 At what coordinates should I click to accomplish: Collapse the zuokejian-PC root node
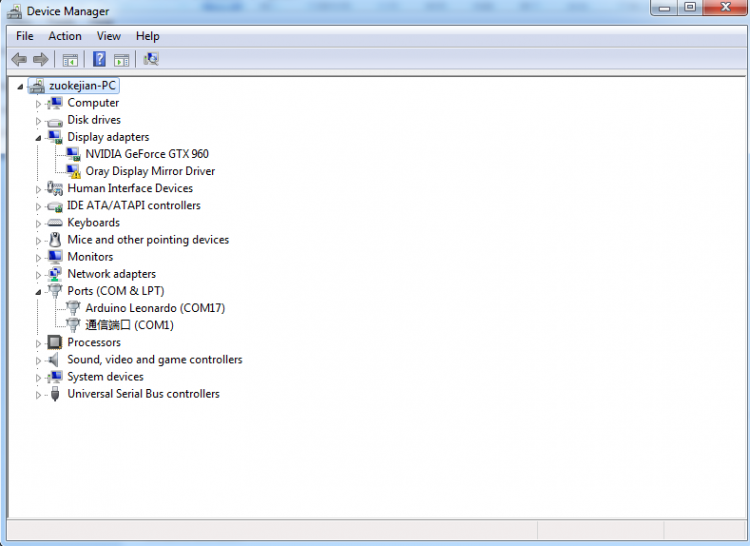pos(20,86)
